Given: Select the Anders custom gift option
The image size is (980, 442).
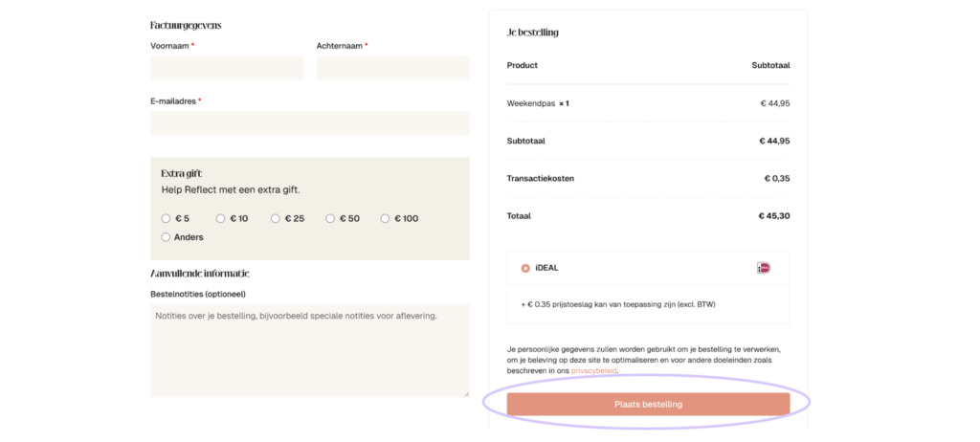Looking at the screenshot, I should click(166, 237).
